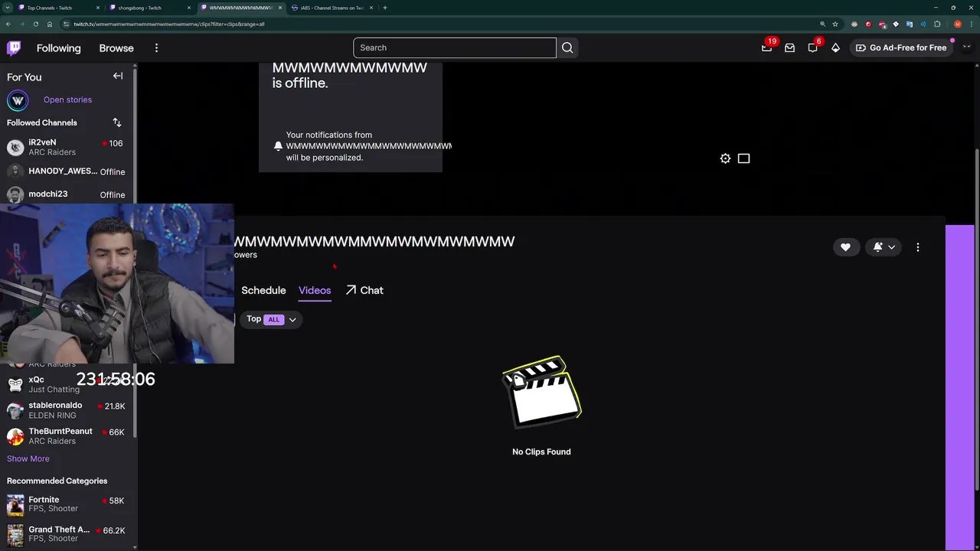Open the Get Bits icon
Viewport: 980px width, 551px height.
835,47
